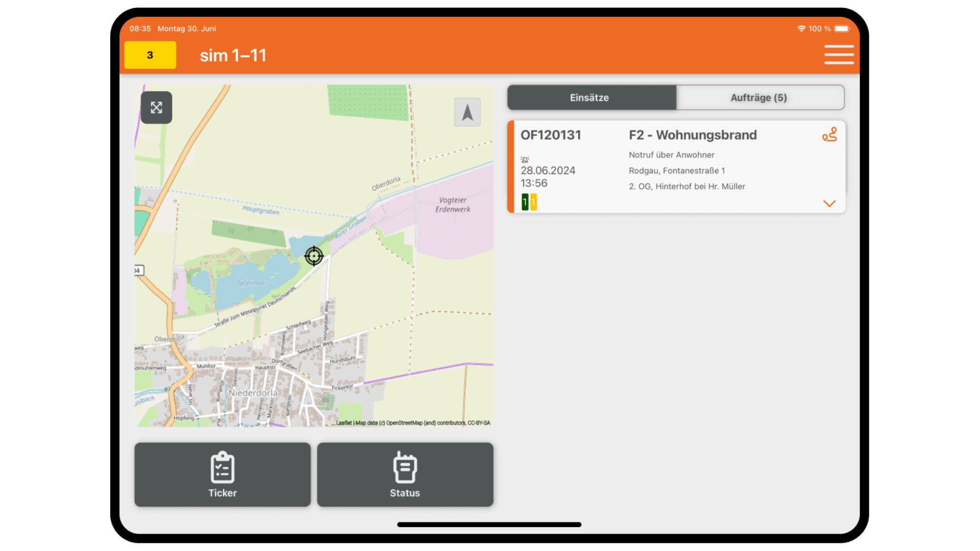Click the Wi-Fi icon in the status bar

(800, 29)
